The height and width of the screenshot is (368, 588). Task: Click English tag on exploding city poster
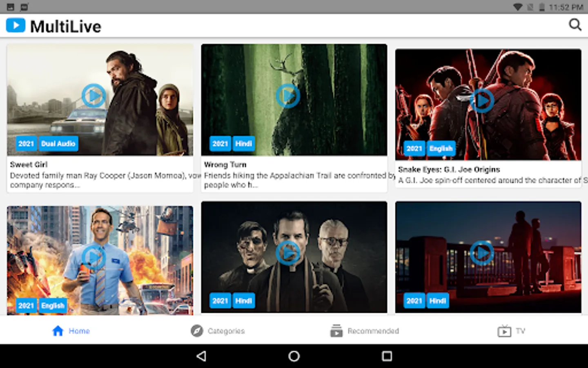[x=53, y=305]
